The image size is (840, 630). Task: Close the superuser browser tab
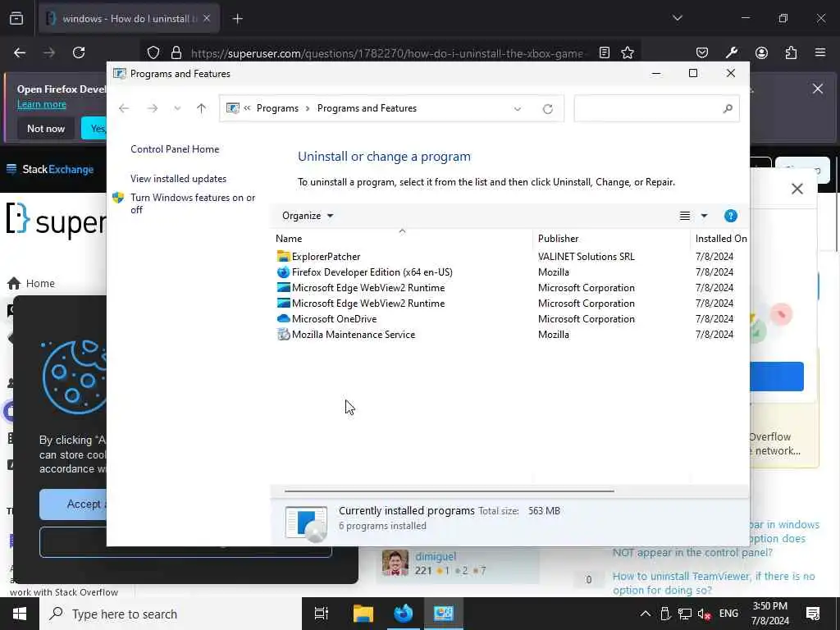pos(207,18)
